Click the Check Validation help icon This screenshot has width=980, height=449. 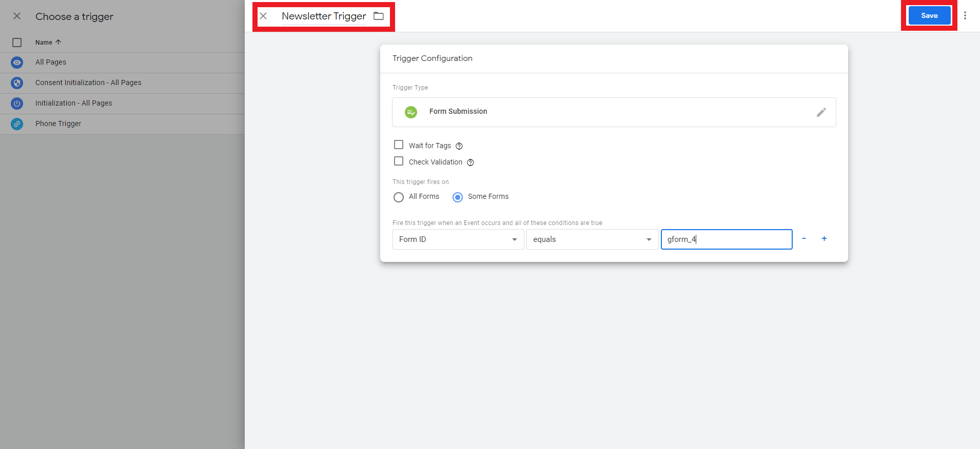(x=471, y=162)
